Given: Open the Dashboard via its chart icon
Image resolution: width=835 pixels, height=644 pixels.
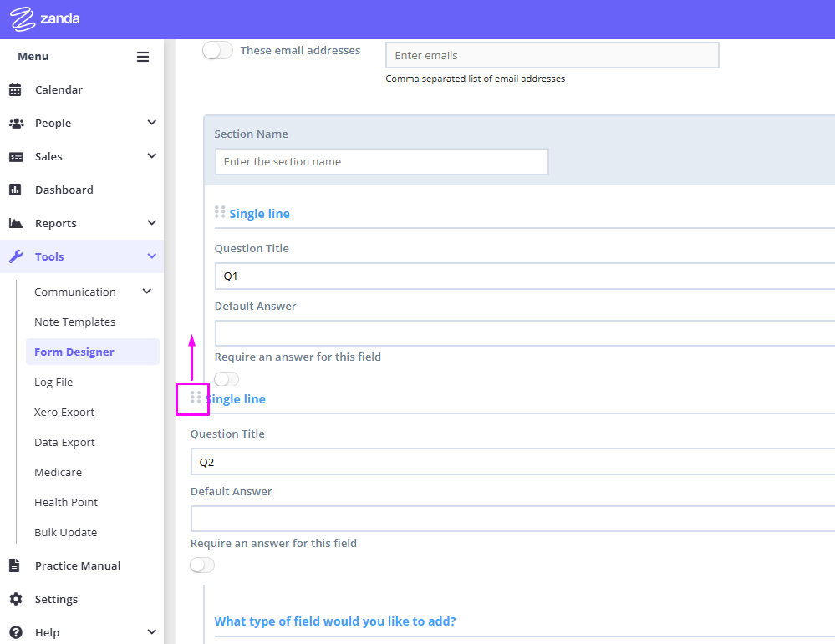Looking at the screenshot, I should (x=16, y=190).
